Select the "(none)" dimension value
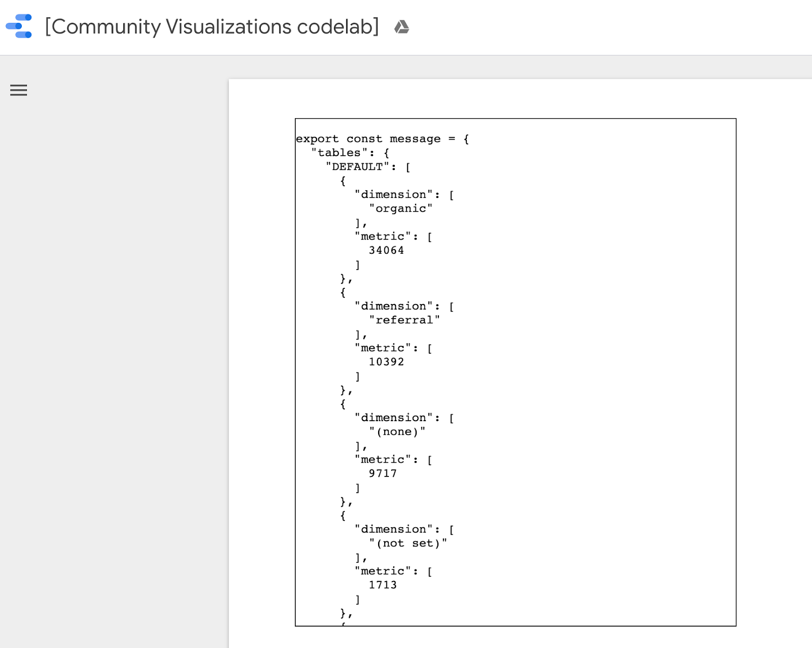 (397, 432)
